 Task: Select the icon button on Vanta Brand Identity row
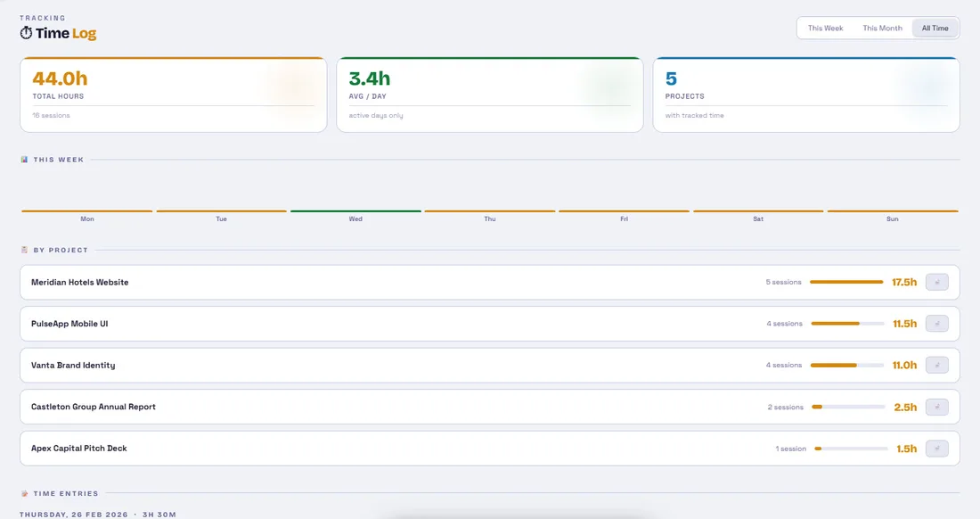coord(936,365)
